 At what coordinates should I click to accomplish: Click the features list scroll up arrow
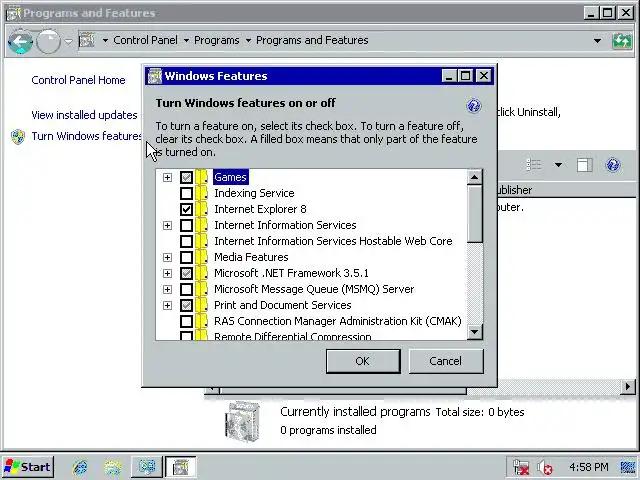pyautogui.click(x=474, y=177)
